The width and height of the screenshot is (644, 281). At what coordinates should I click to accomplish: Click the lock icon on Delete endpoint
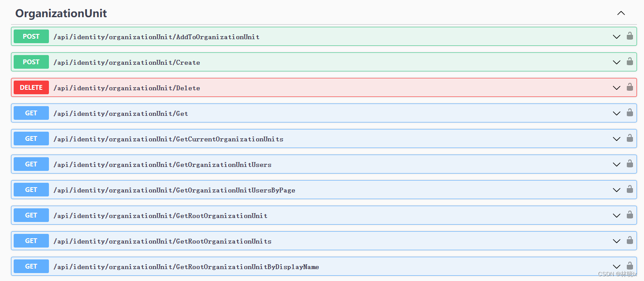click(629, 87)
